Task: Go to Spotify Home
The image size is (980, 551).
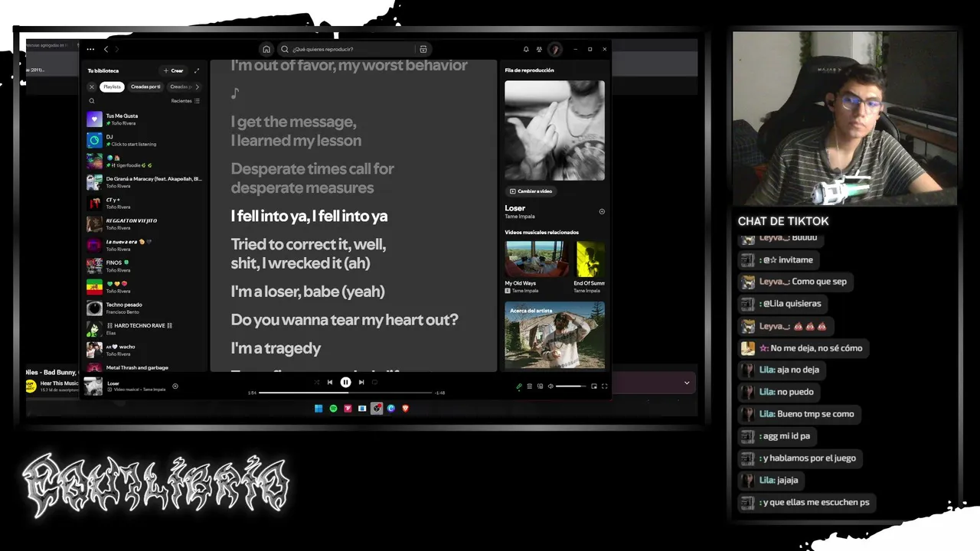Action: [x=266, y=49]
